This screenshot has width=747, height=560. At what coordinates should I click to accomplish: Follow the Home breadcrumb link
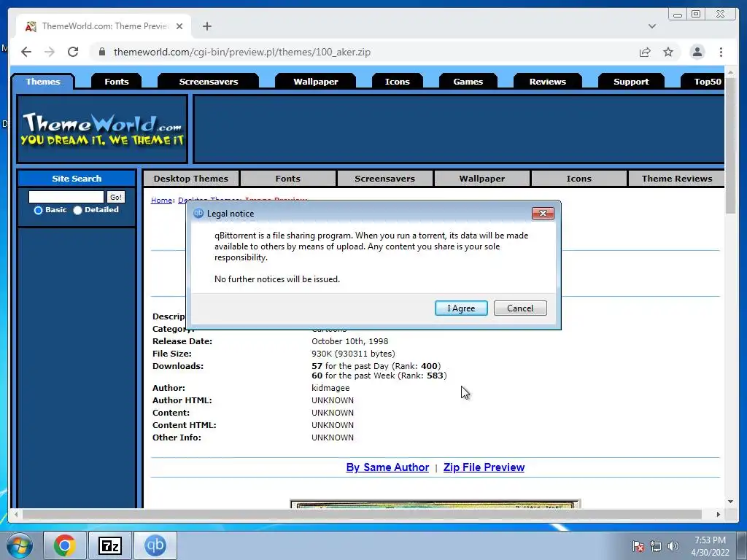161,200
